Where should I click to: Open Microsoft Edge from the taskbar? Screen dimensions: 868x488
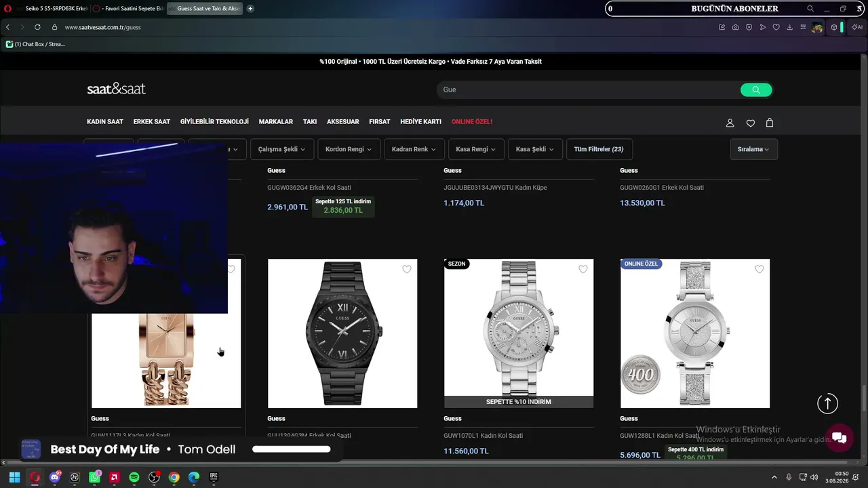point(194,477)
